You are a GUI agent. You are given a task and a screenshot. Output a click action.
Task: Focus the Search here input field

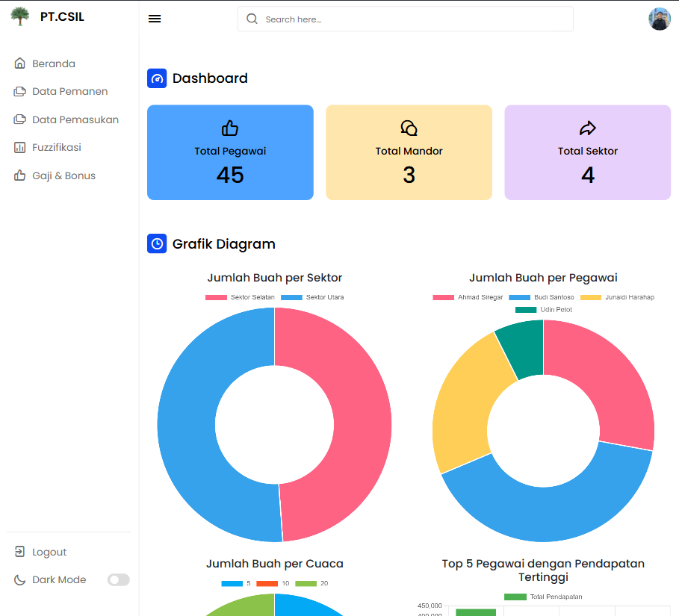tap(406, 19)
